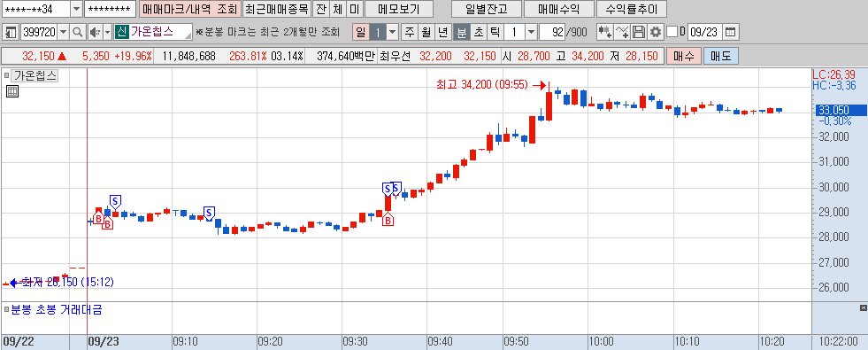Click the 최고 34,200 (09:55) high label
The width and height of the screenshot is (868, 350).
coord(481,85)
